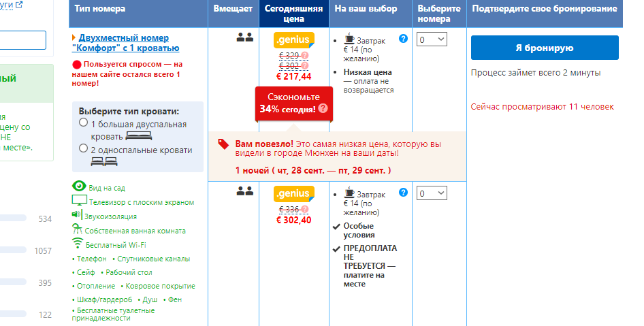Open room quantity dropdown for €217,44 offer
This screenshot has height=326, width=644.
point(432,39)
